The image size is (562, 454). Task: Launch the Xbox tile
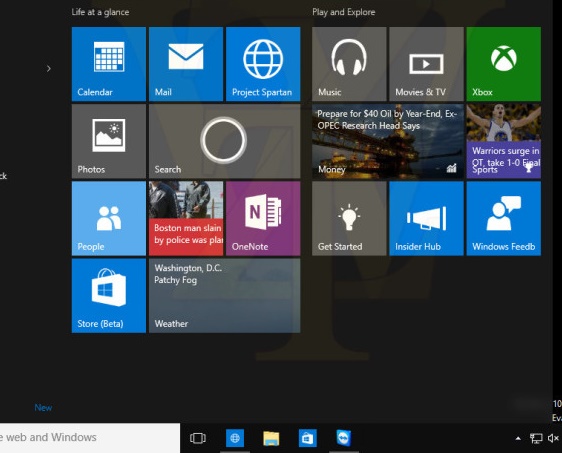tap(504, 64)
